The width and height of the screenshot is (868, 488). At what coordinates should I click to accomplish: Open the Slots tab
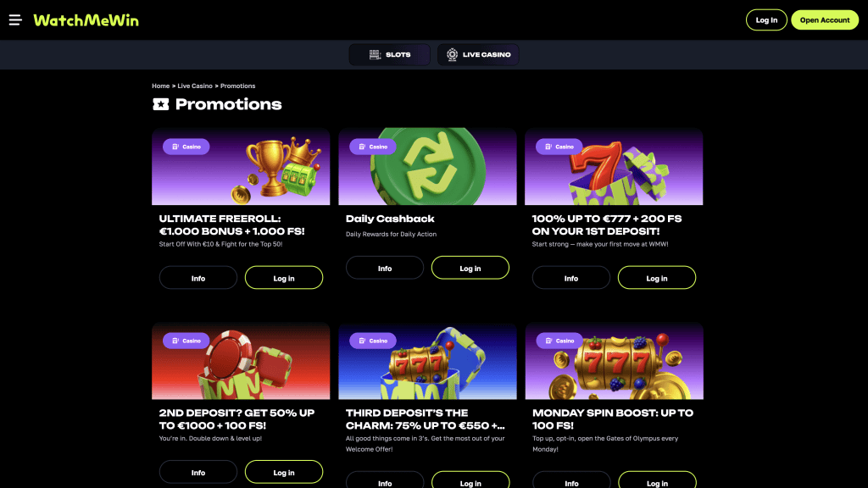[390, 54]
